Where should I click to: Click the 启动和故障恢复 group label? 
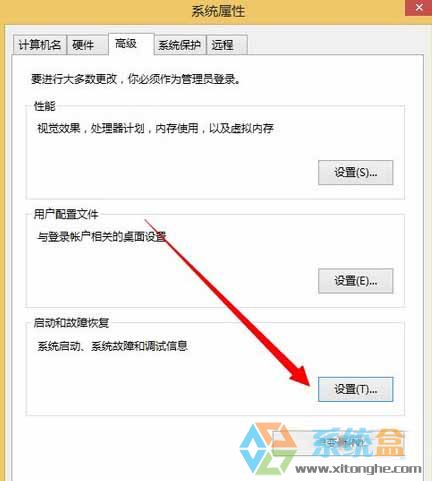(71, 322)
